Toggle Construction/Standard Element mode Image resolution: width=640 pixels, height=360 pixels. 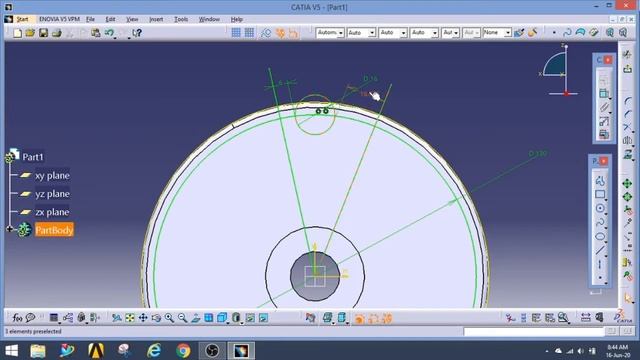[266, 33]
